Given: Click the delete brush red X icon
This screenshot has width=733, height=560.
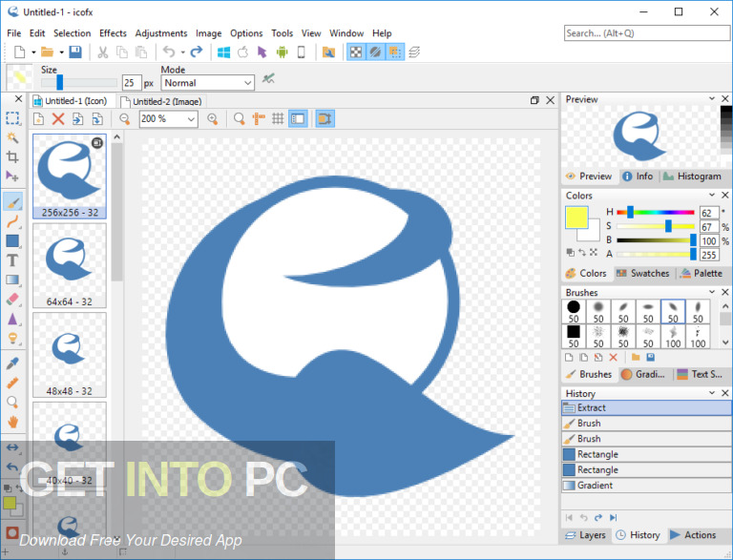Looking at the screenshot, I should click(x=614, y=358).
